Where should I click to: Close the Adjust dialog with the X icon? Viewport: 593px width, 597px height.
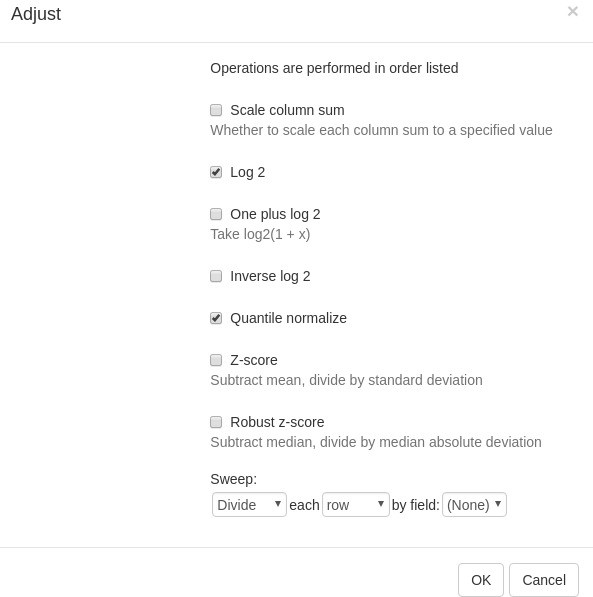(x=572, y=11)
